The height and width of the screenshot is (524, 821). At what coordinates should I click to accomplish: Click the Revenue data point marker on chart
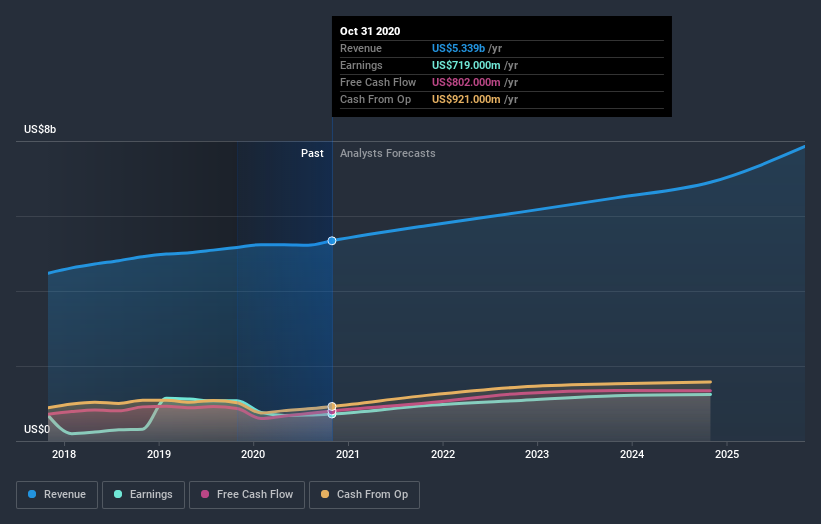(332, 241)
